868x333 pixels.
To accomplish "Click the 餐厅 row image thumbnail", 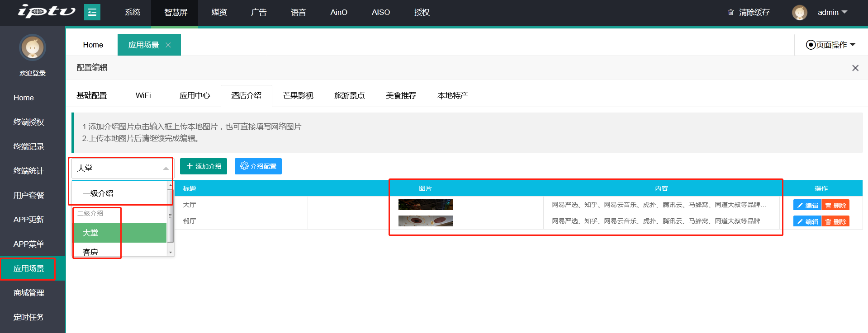I will pos(425,221).
